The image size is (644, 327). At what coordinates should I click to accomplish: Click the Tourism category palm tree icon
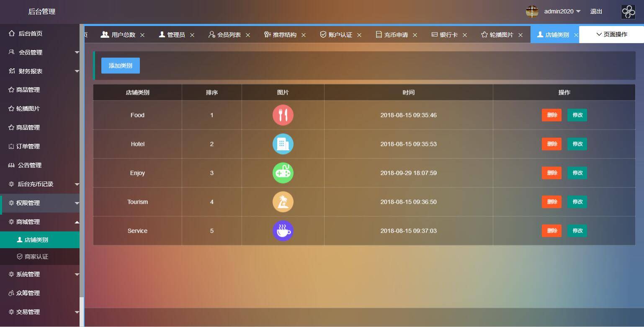[283, 202]
